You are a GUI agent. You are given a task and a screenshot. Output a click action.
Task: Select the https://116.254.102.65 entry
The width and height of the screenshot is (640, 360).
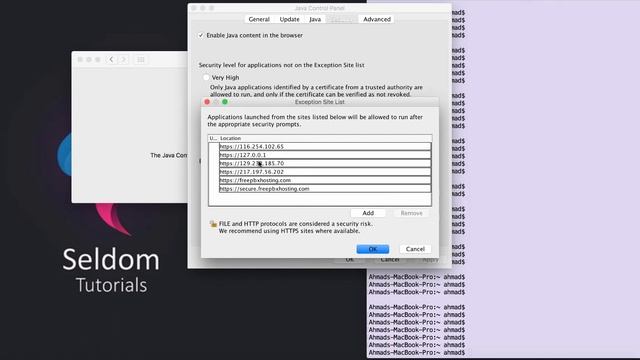(x=325, y=147)
